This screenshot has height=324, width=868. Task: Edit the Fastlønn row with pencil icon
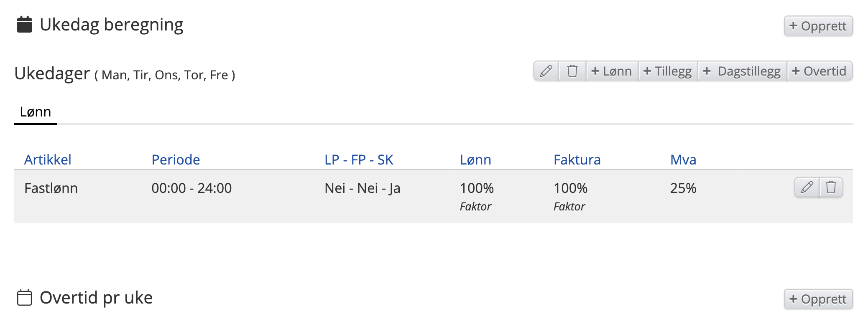pos(807,187)
